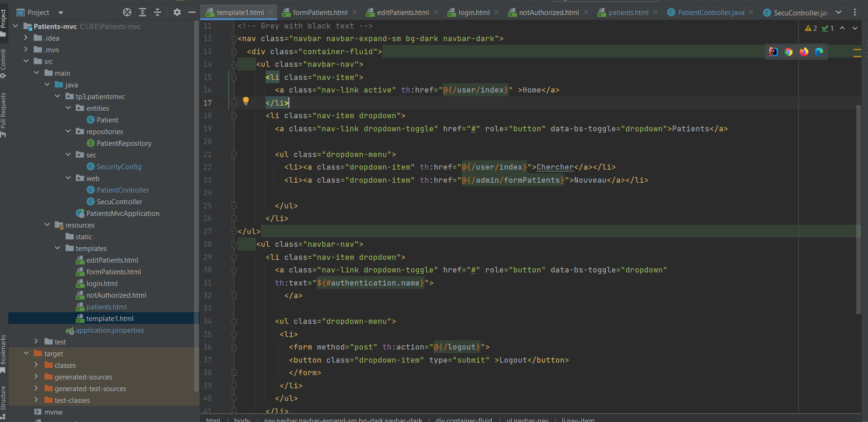
Task: Click the warnings indicator showing 2
Action: click(x=811, y=29)
